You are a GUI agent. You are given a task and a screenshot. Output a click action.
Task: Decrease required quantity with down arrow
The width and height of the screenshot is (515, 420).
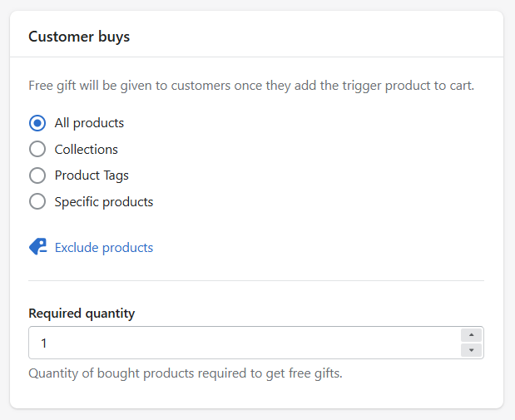click(x=471, y=350)
